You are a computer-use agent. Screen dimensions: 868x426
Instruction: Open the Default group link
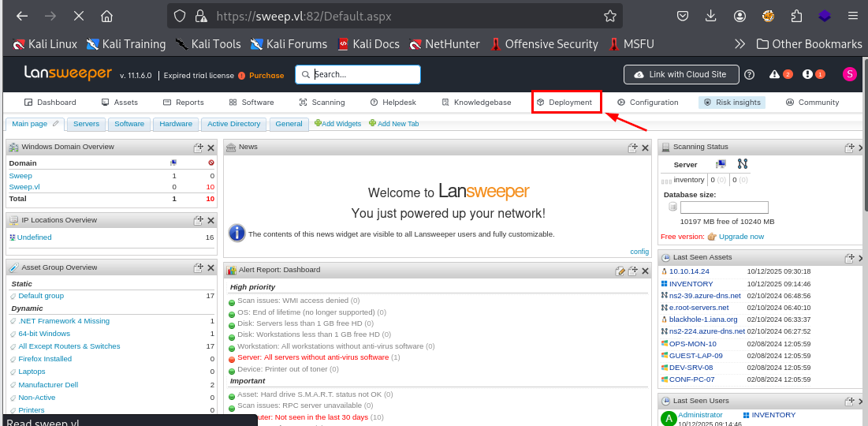[41, 296]
